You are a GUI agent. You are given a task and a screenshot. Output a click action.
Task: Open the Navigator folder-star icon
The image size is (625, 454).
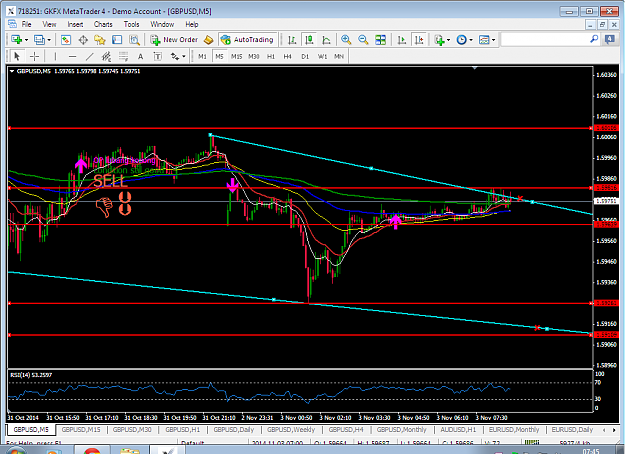pyautogui.click(x=100, y=40)
